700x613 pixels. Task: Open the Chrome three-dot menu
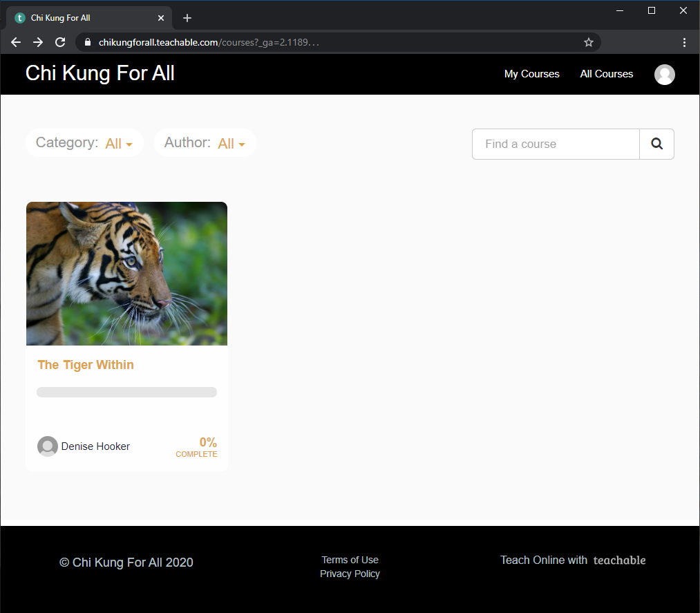pyautogui.click(x=684, y=42)
